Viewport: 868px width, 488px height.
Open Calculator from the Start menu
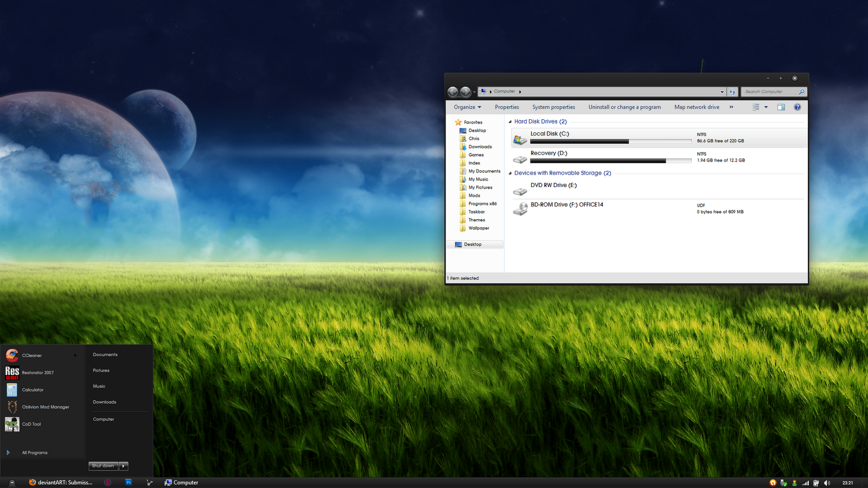pyautogui.click(x=33, y=389)
